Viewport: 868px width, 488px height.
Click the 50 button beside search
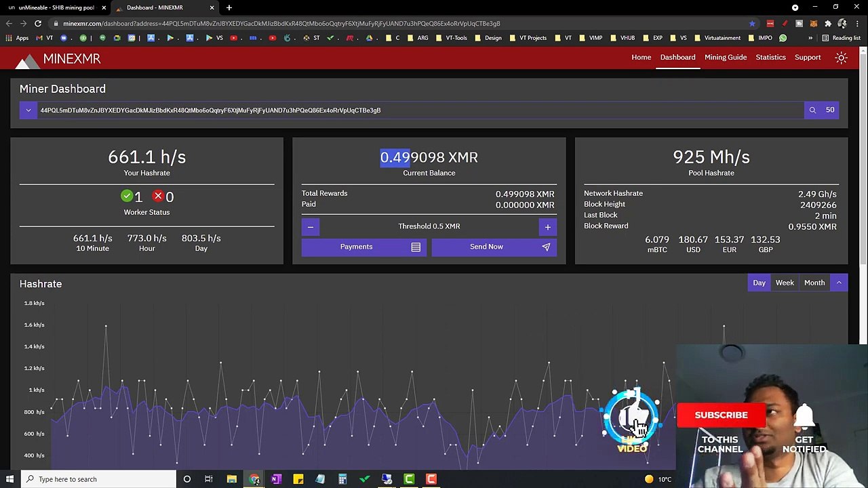[x=830, y=110]
